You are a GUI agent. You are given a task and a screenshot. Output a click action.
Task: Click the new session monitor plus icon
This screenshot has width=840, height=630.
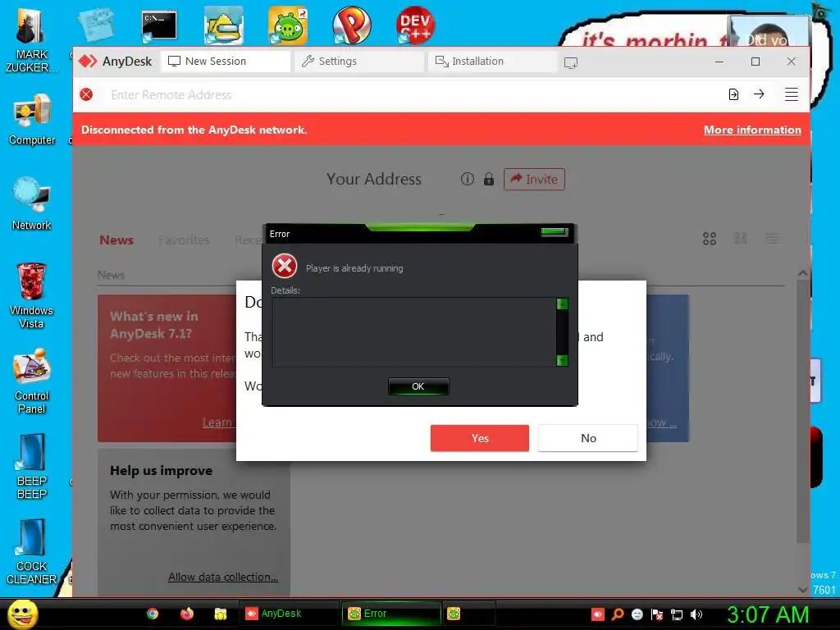coord(571,62)
